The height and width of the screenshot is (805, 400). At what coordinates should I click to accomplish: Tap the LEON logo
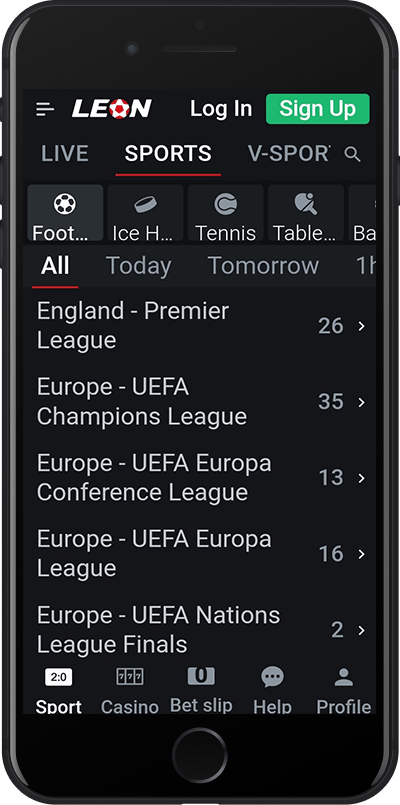click(112, 109)
